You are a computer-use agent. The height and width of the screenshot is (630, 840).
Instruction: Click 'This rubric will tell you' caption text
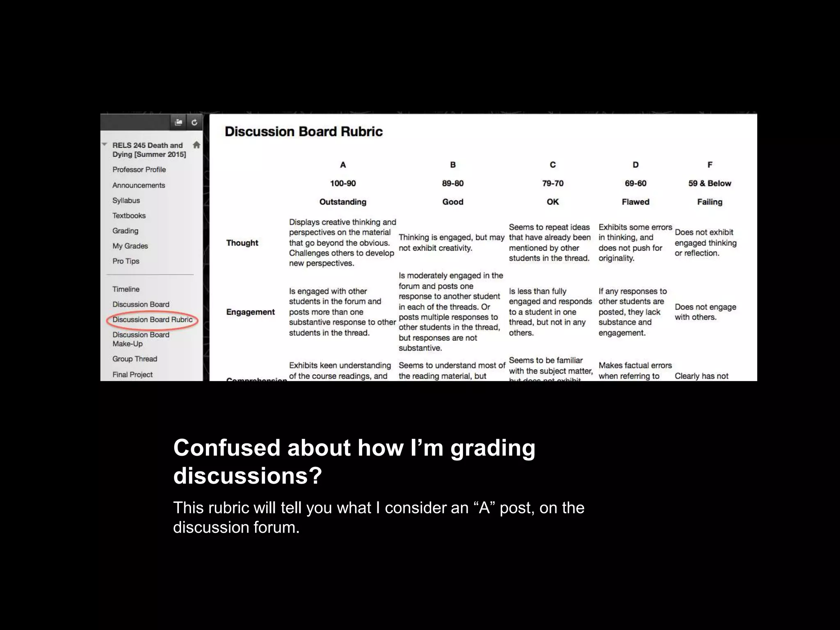tap(379, 518)
